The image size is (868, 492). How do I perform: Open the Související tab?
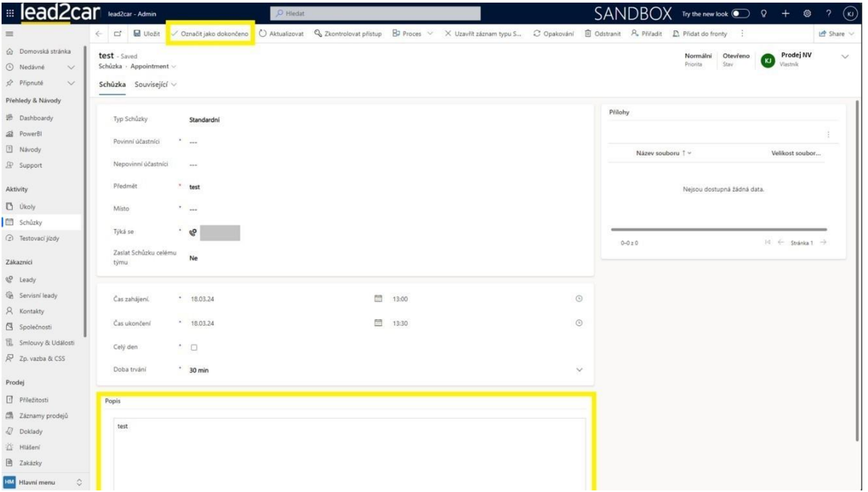pos(155,85)
